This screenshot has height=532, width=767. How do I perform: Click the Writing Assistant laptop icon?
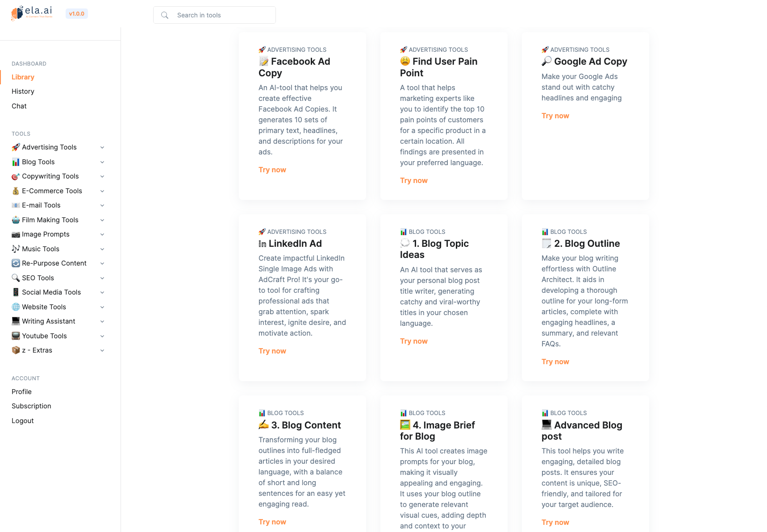click(16, 321)
